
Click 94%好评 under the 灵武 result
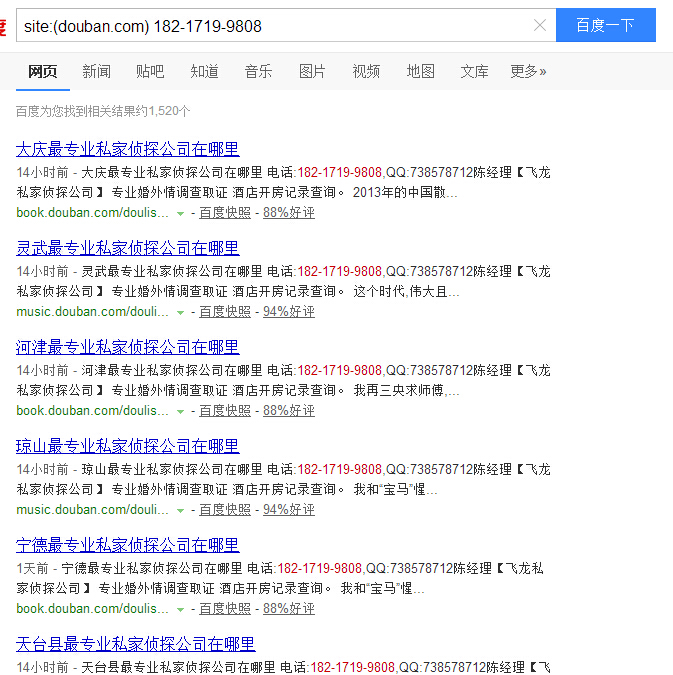point(289,312)
